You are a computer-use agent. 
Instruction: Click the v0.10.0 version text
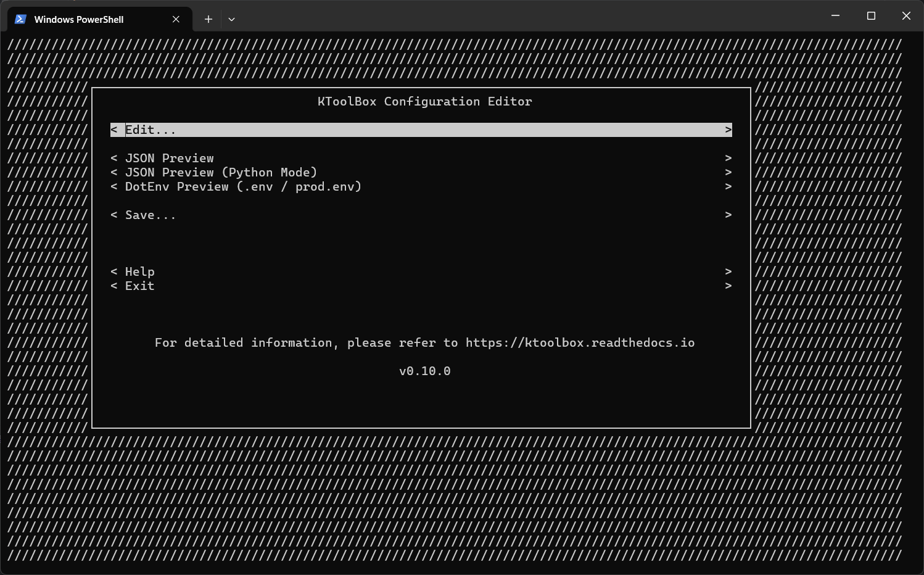click(x=424, y=371)
